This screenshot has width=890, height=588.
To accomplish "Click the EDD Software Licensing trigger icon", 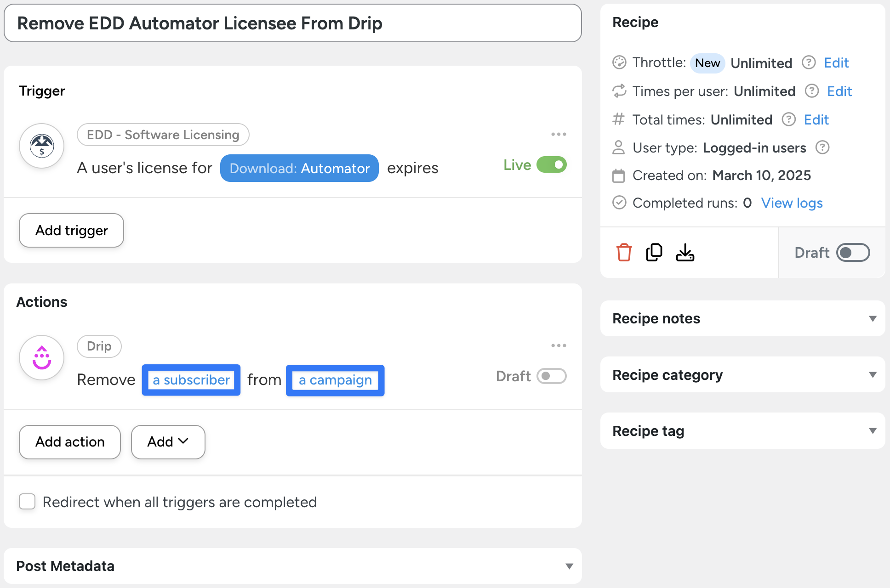I will click(41, 146).
